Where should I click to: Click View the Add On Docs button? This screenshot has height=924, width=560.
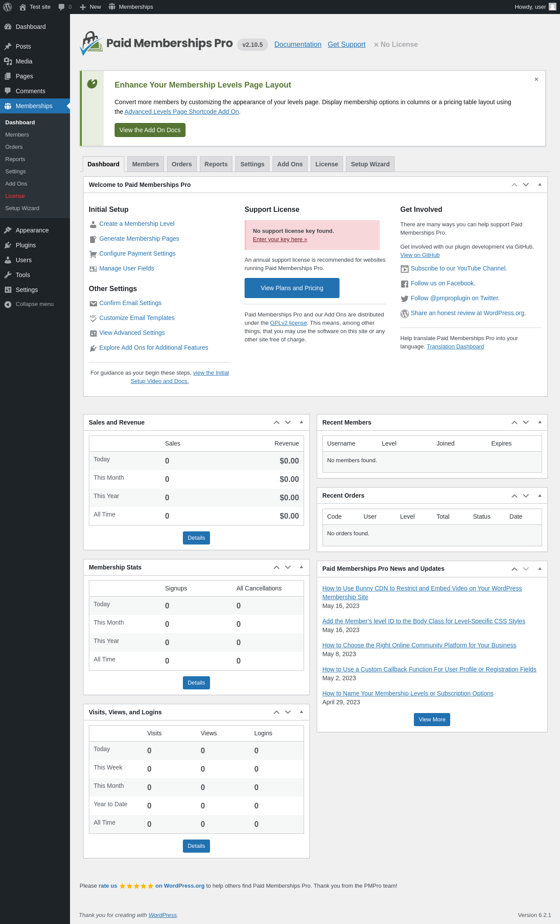click(x=150, y=130)
